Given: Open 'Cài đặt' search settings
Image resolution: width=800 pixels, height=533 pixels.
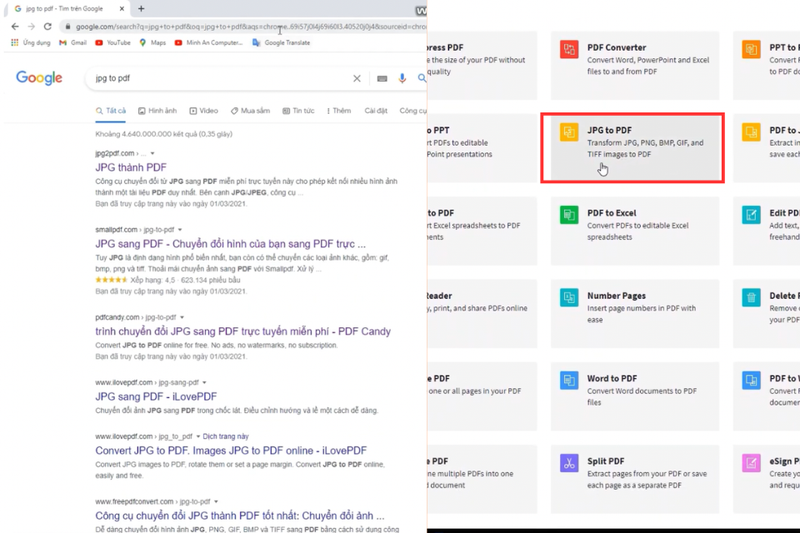Looking at the screenshot, I should [x=376, y=111].
